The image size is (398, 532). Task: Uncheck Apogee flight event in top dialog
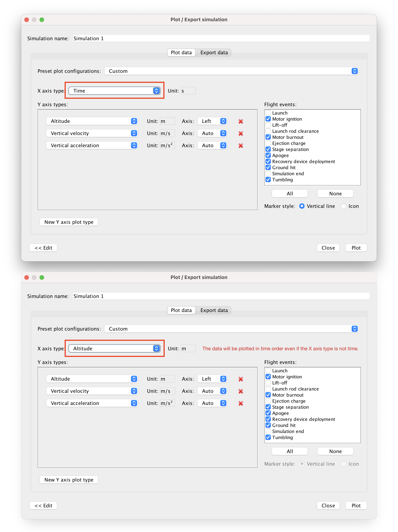(268, 155)
